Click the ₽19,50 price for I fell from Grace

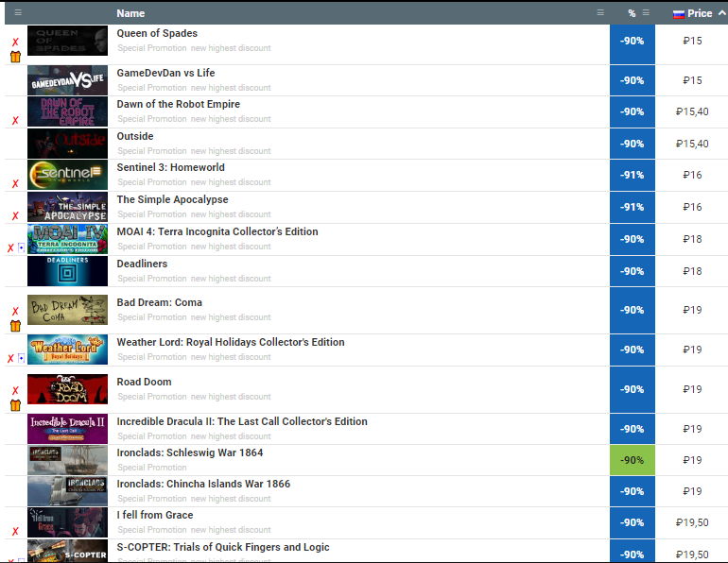692,522
